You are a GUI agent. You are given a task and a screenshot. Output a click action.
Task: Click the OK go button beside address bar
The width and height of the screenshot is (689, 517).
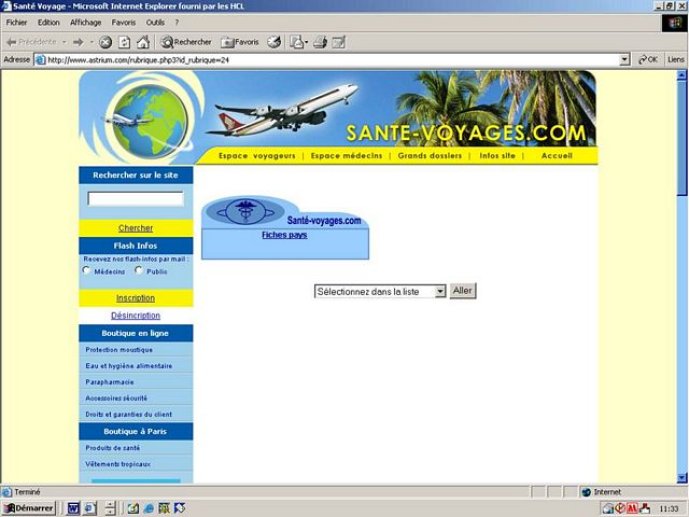648,59
